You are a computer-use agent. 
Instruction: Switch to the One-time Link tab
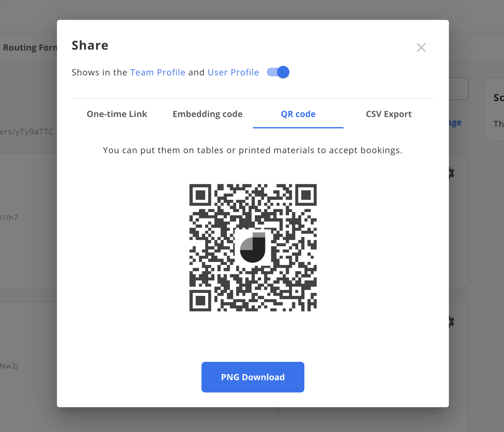point(117,114)
